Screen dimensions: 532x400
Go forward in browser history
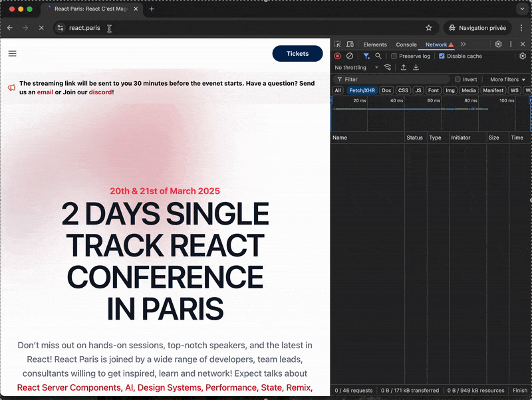25,28
